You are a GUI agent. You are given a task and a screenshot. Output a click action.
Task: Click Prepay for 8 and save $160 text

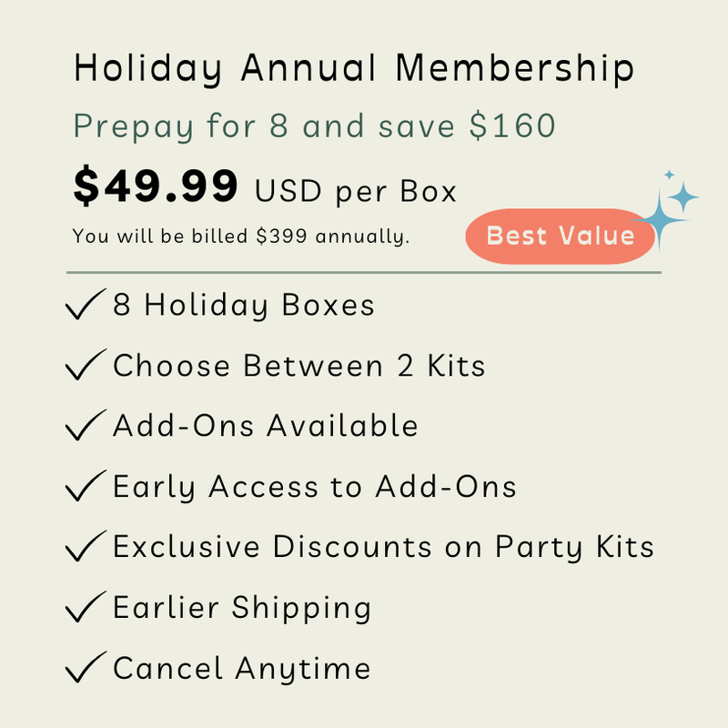(x=314, y=126)
